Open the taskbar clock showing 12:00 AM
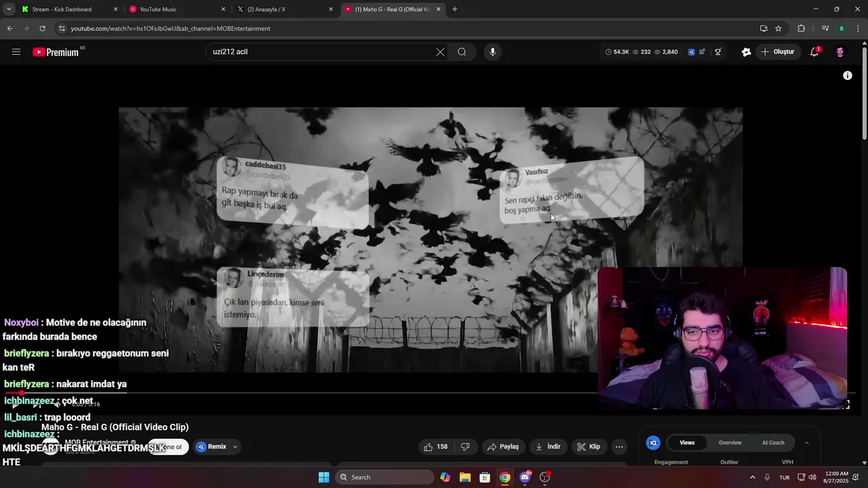This screenshot has height=488, width=868. pos(836,477)
